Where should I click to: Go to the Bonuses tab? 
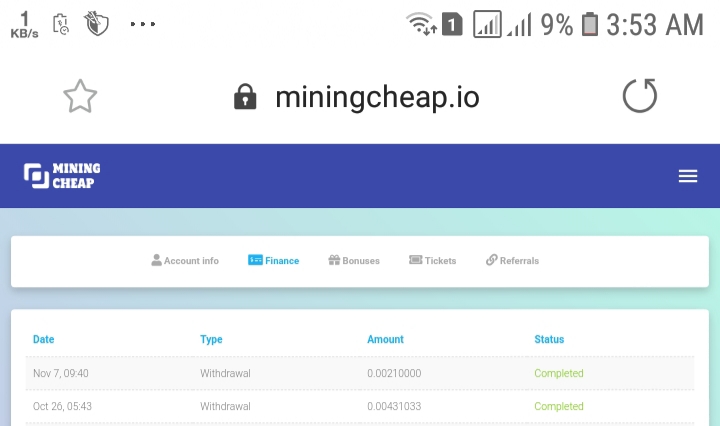[x=354, y=260]
